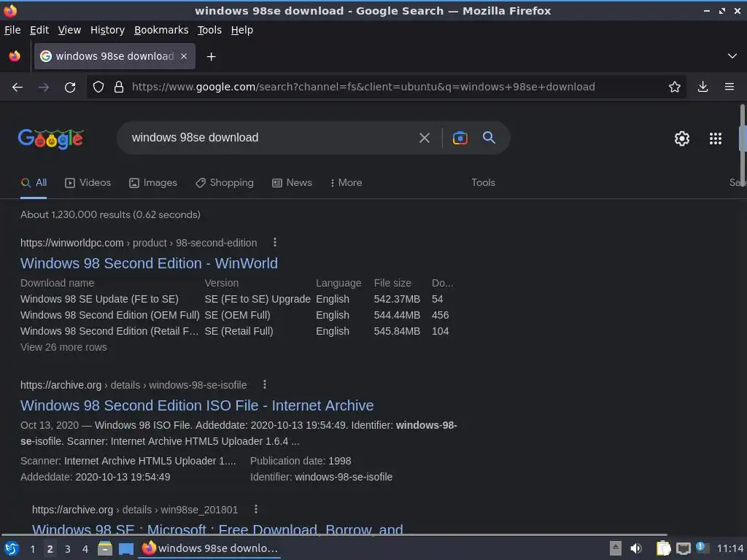Open the taskbar file manager icon
This screenshot has width=747, height=560.
pos(105,548)
